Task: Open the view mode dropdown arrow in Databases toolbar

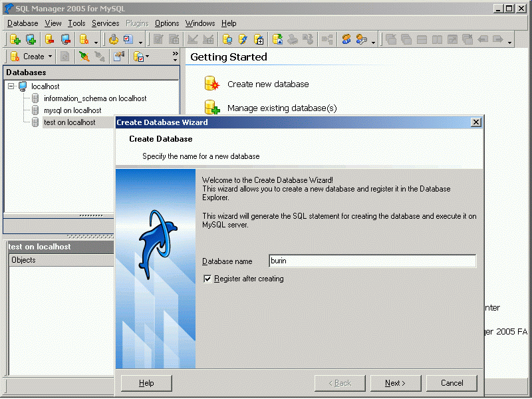Action: (147, 57)
